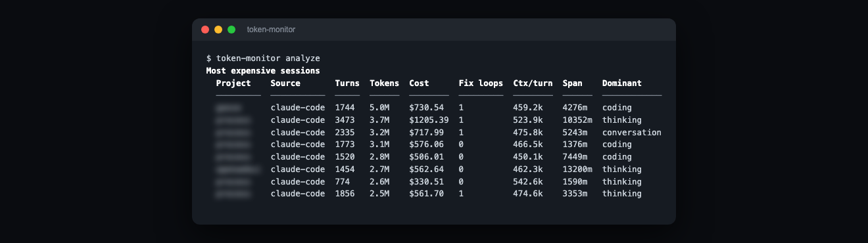The width and height of the screenshot is (868, 243).
Task: Click the cost value $576.06
Action: click(x=426, y=144)
